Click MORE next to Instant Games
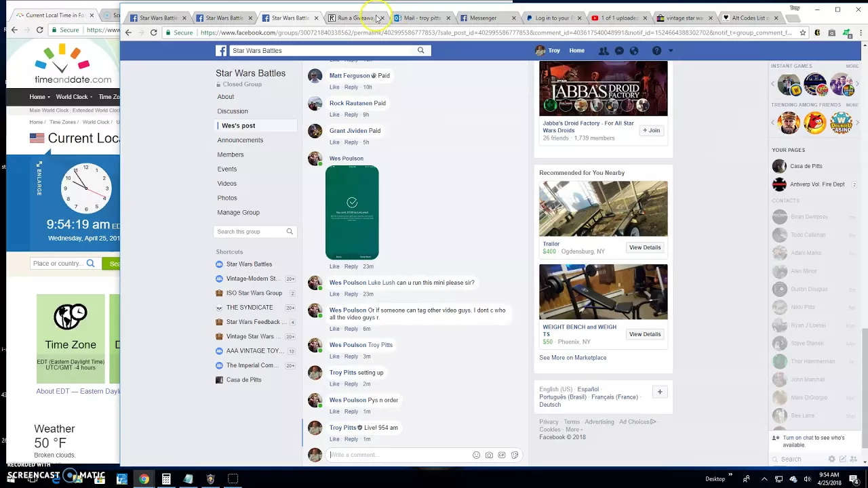Screen dimensions: 868x488 pos(852,66)
